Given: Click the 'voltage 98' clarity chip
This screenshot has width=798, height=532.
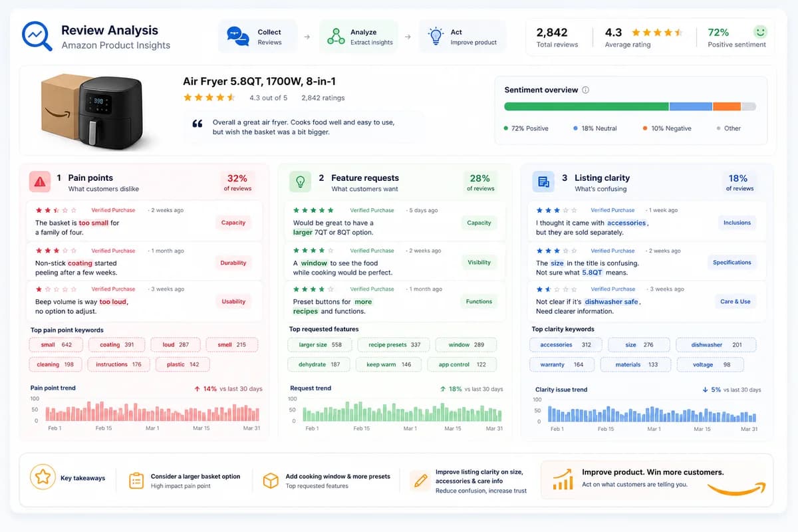Looking at the screenshot, I should [710, 364].
